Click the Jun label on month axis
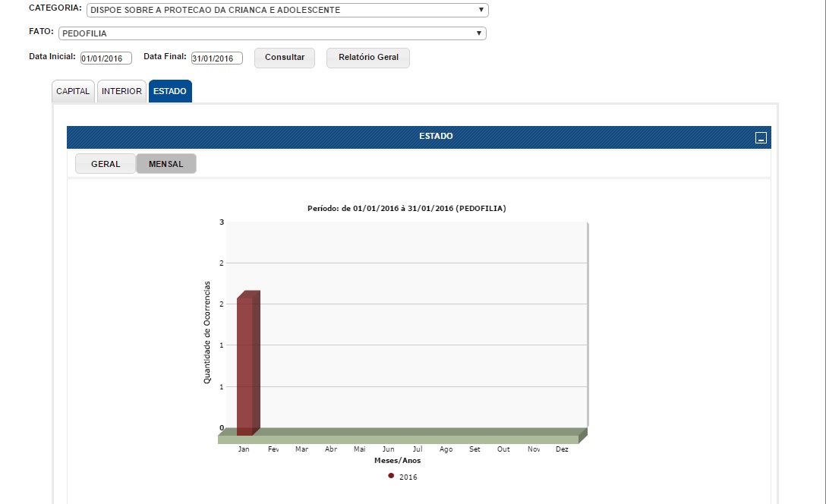Viewport: 826px width, 504px height. pyautogui.click(x=388, y=449)
